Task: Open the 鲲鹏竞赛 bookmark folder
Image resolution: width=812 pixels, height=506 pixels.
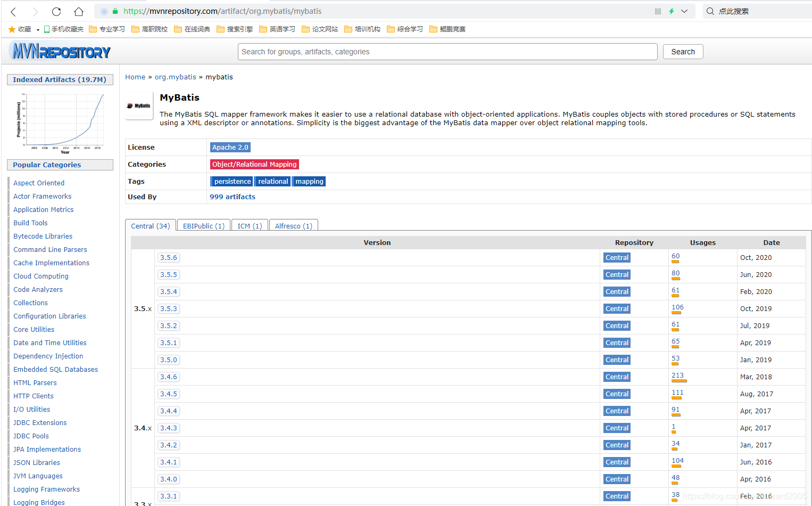Action: pos(448,29)
